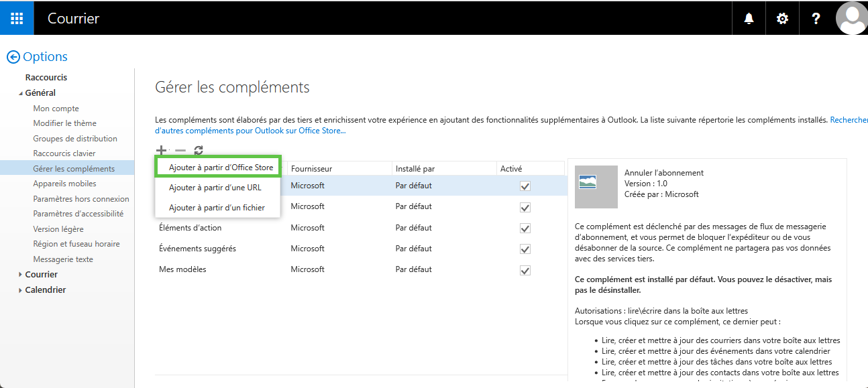868x388 pixels.
Task: Click the refresh add-ins icon
Action: click(x=199, y=151)
